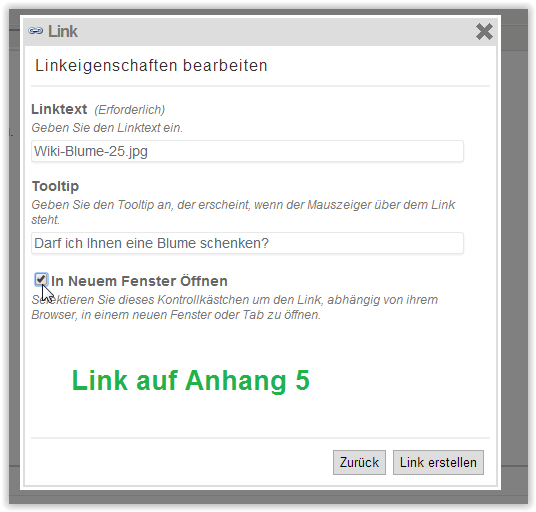The image size is (536, 512).
Task: Click the 'Linkeigenschaften bearbeiten' heading
Action: click(151, 65)
